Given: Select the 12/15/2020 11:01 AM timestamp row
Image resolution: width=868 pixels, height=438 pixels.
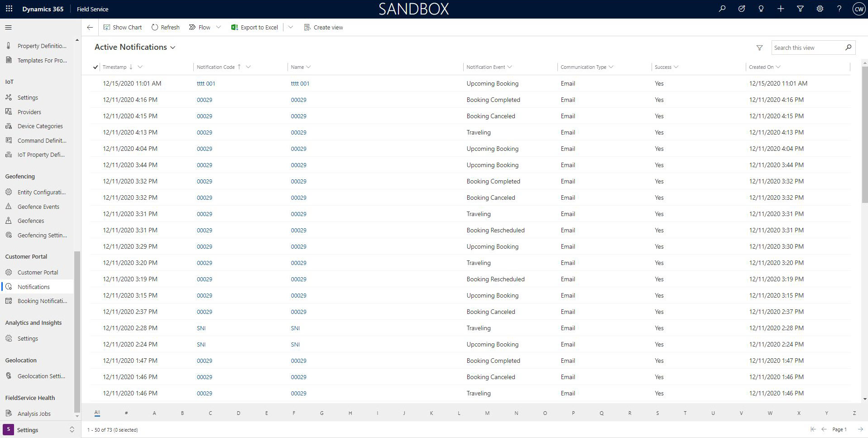Looking at the screenshot, I should [132, 84].
